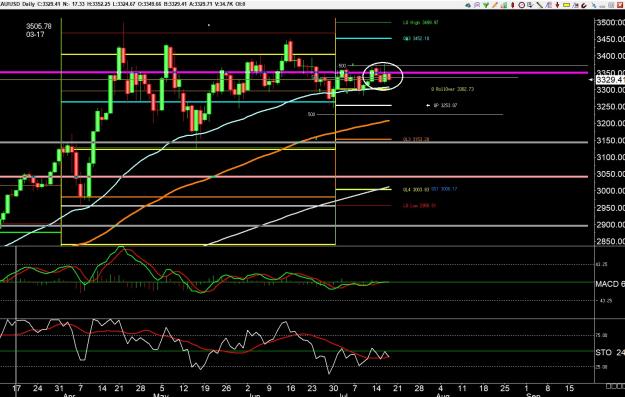Click the green down-arrow toolbar icon
This screenshot has height=397, width=625.
[x=486, y=5]
